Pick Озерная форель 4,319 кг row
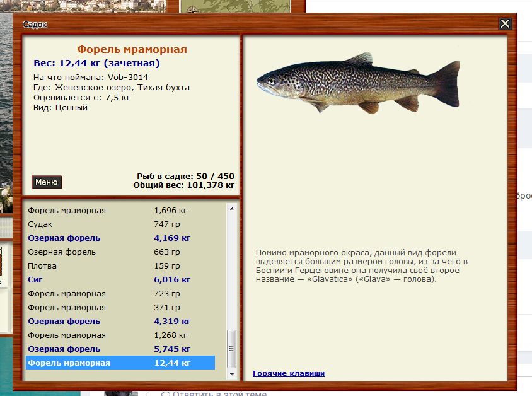Image resolution: width=532 pixels, height=396 pixels. click(120, 322)
